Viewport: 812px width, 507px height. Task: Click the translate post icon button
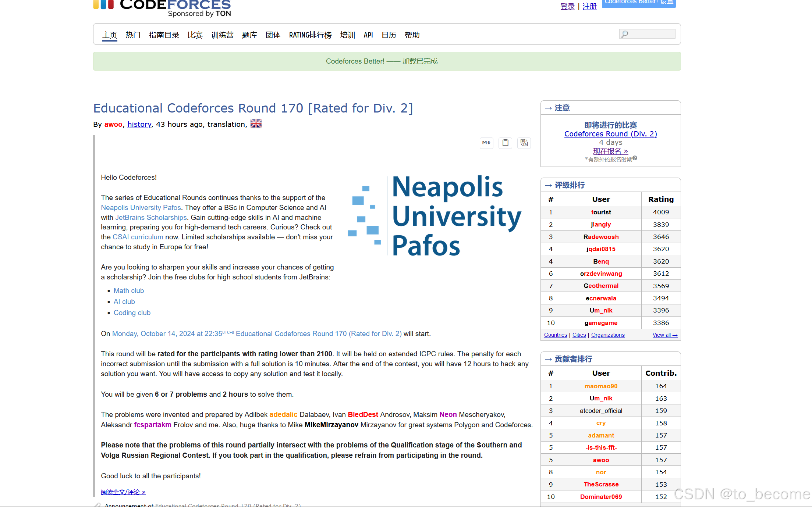coord(524,143)
